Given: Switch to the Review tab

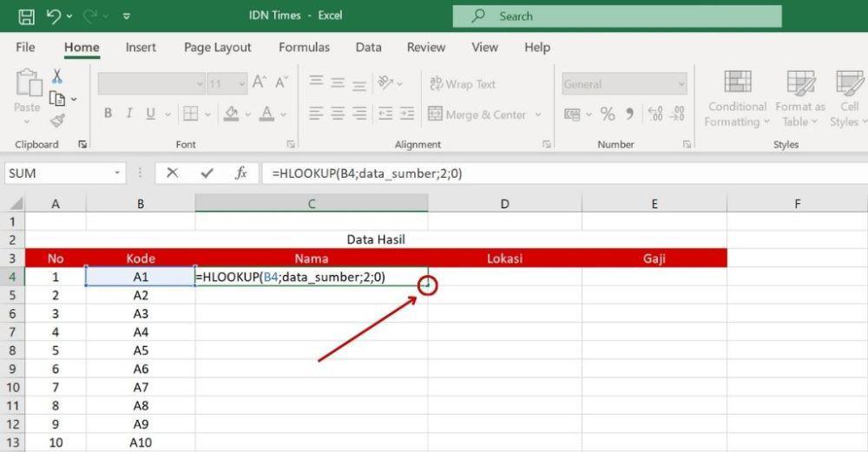Looking at the screenshot, I should [425, 48].
